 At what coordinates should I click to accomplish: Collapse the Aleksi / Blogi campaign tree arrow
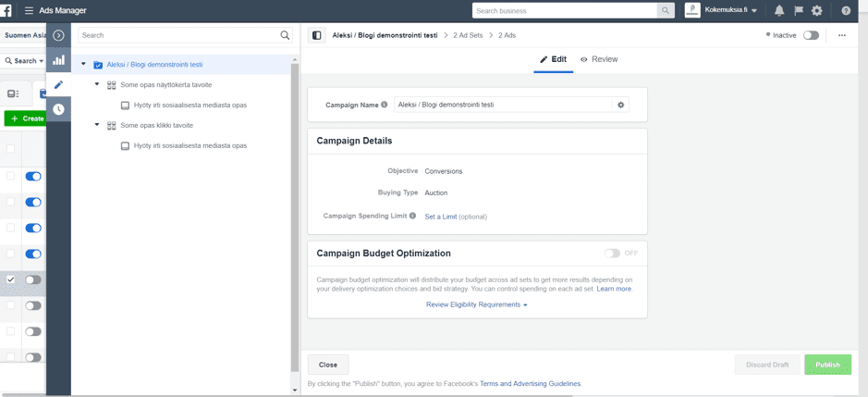point(83,65)
